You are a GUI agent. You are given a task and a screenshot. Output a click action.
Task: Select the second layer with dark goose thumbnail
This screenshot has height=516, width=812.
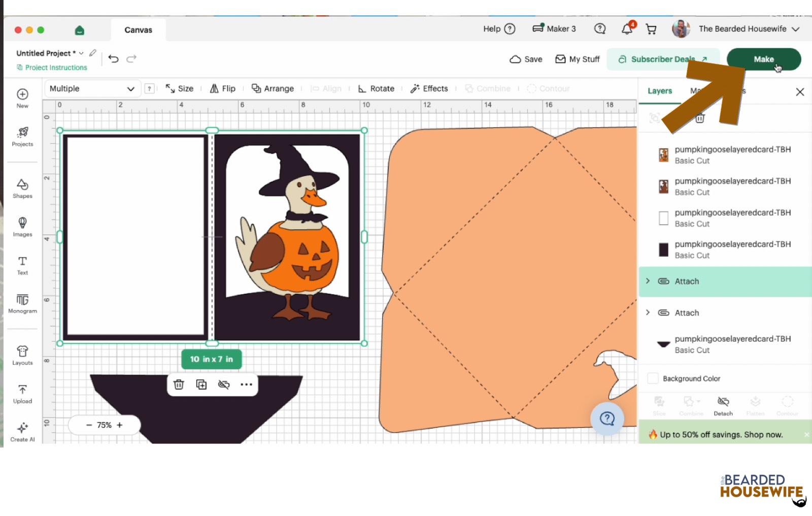725,186
